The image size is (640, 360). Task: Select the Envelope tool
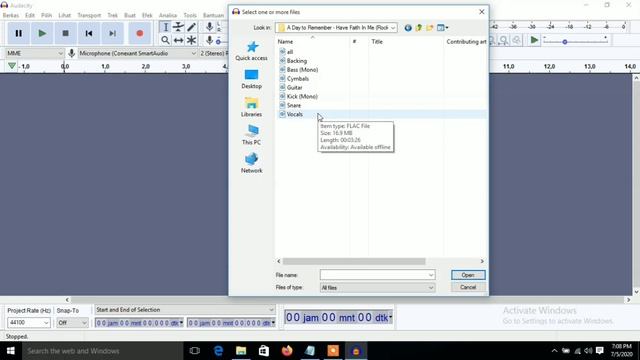coord(178,27)
